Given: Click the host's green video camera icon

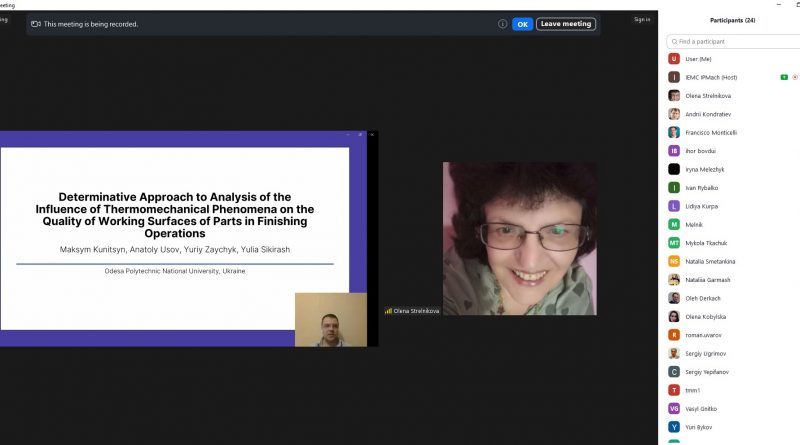Looking at the screenshot, I should (784, 77).
